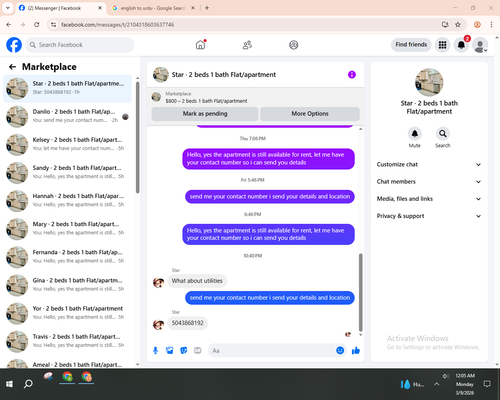This screenshot has height=400, width=500.
Task: Open the purple conversation info icon
Action: click(x=352, y=75)
